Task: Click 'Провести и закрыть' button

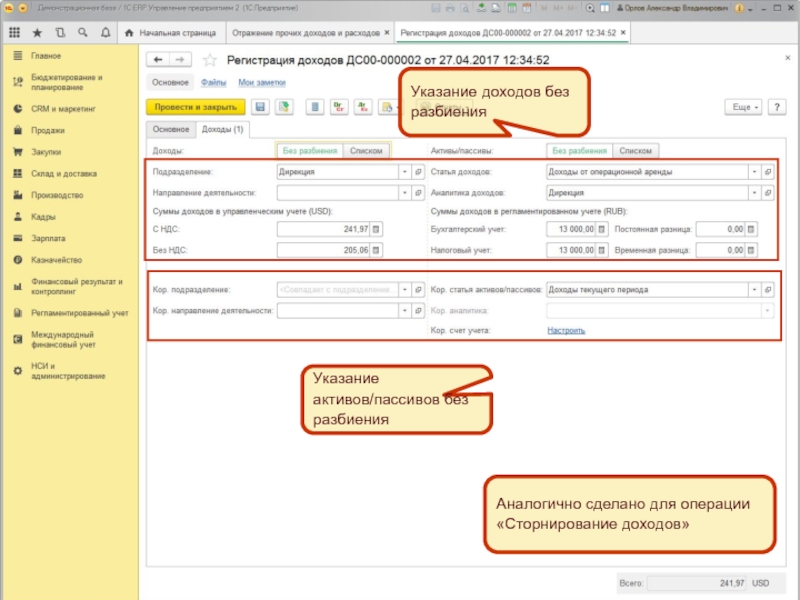Action: (196, 106)
